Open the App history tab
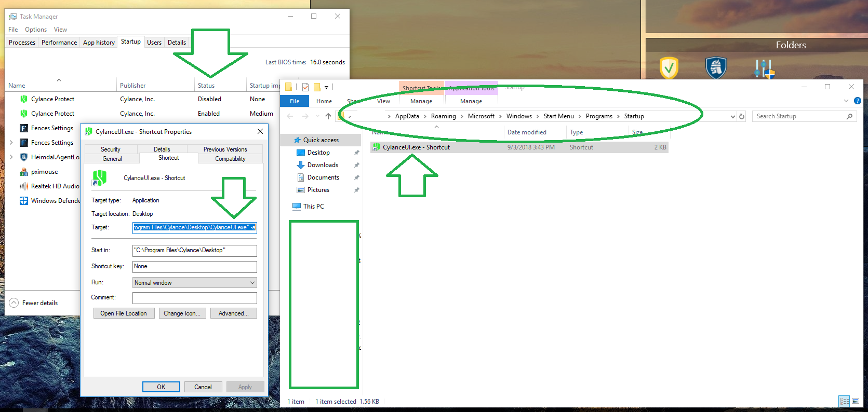 [x=99, y=43]
